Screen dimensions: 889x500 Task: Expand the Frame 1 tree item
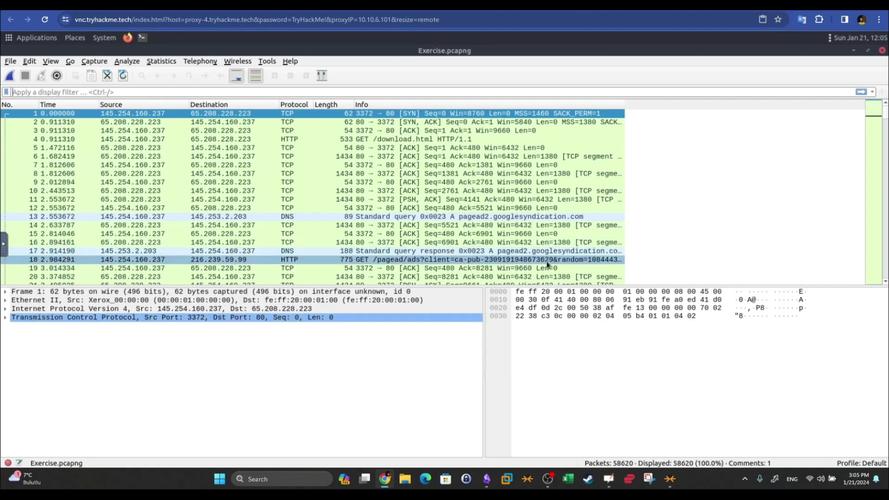click(x=5, y=291)
